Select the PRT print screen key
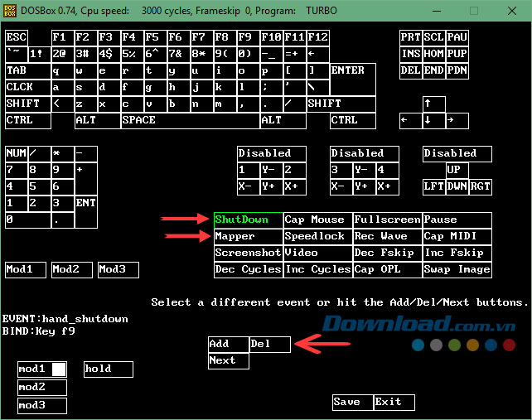Image resolution: width=532 pixels, height=420 pixels. pos(411,37)
